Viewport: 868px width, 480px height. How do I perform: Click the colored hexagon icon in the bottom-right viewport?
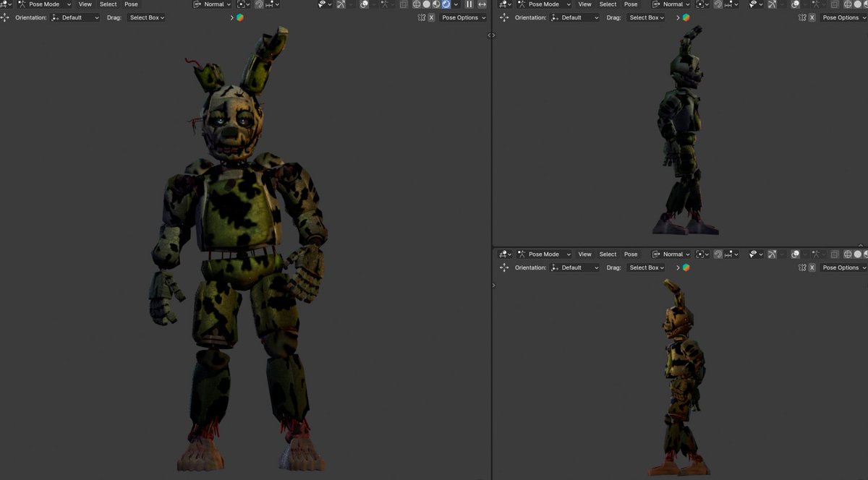point(686,267)
